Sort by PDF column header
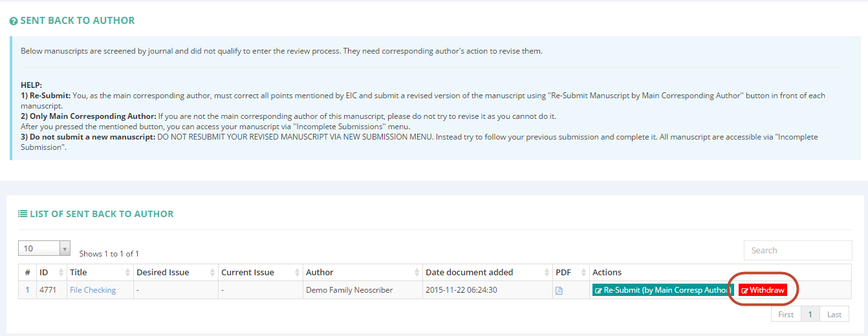 (x=571, y=272)
